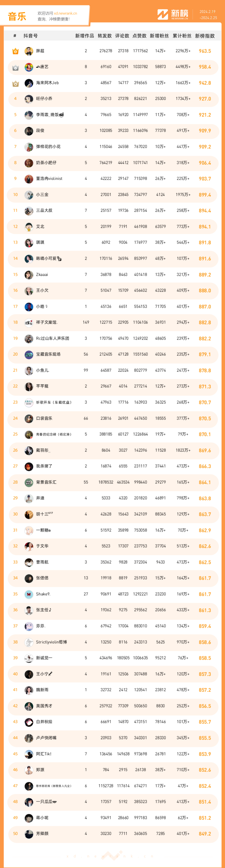Screen dimensions: 225x868
Task: Open account name Strictlyviolin荀博
Action: pyautogui.click(x=51, y=642)
